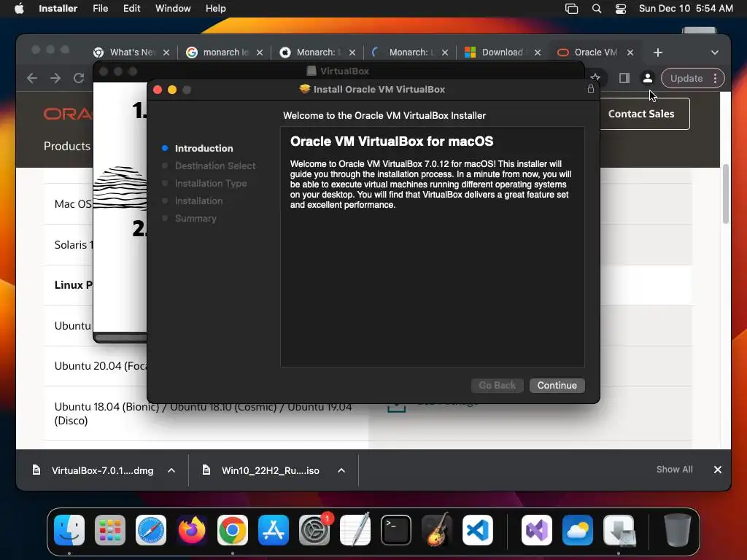Click the Chrome page vertical scrollbar
The width and height of the screenshot is (747, 560).
pyautogui.click(x=726, y=193)
